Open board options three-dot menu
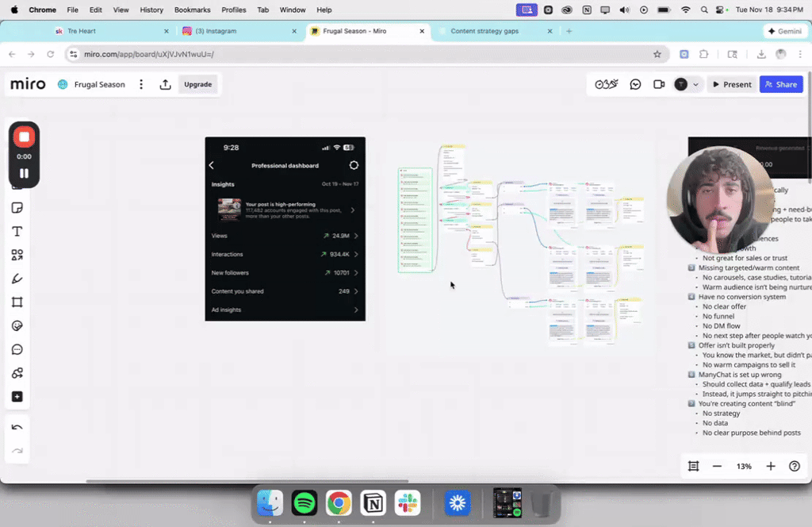812x527 pixels. (x=141, y=84)
